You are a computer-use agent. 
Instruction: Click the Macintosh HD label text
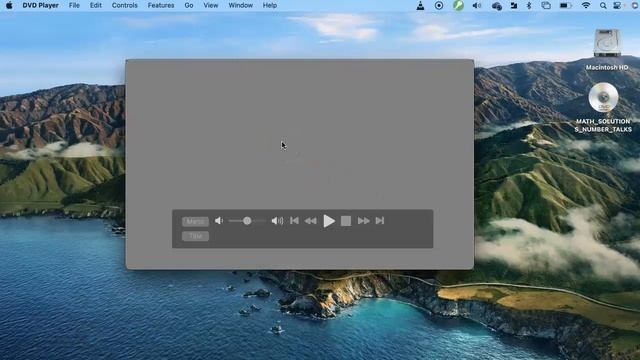tap(607, 67)
